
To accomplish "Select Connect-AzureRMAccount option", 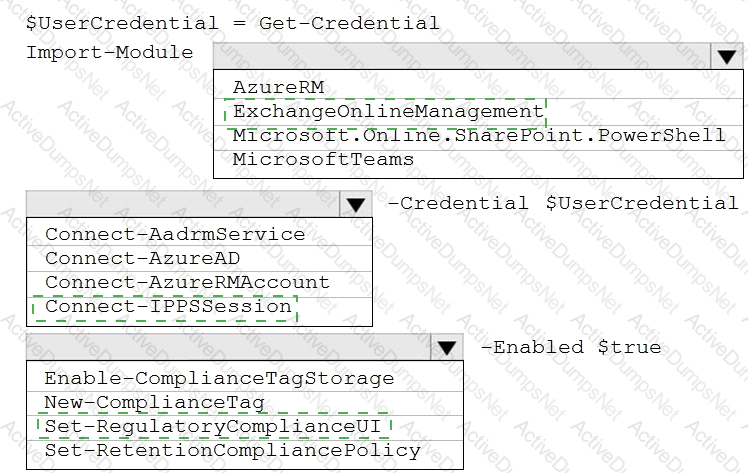I will [x=187, y=282].
